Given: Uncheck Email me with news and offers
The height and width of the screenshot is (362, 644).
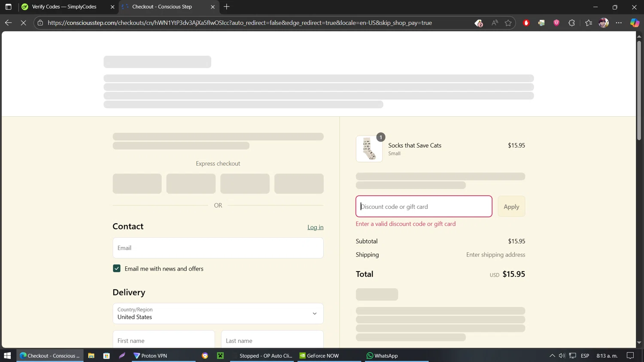Looking at the screenshot, I should [117, 268].
